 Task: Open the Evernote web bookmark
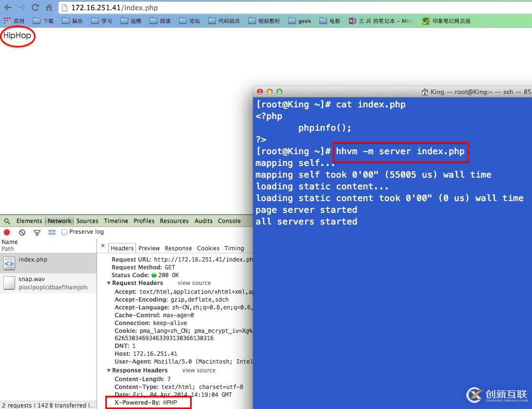pyautogui.click(x=446, y=21)
